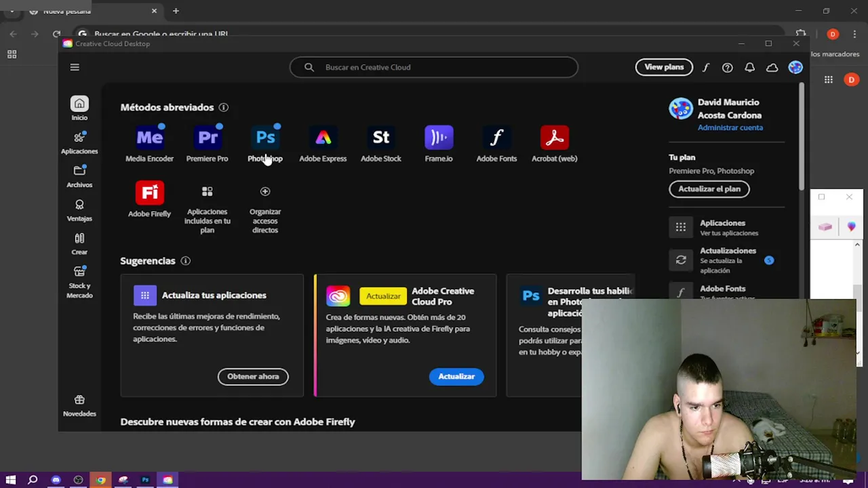This screenshot has height=488, width=868.
Task: Click the View plans button
Action: [664, 67]
